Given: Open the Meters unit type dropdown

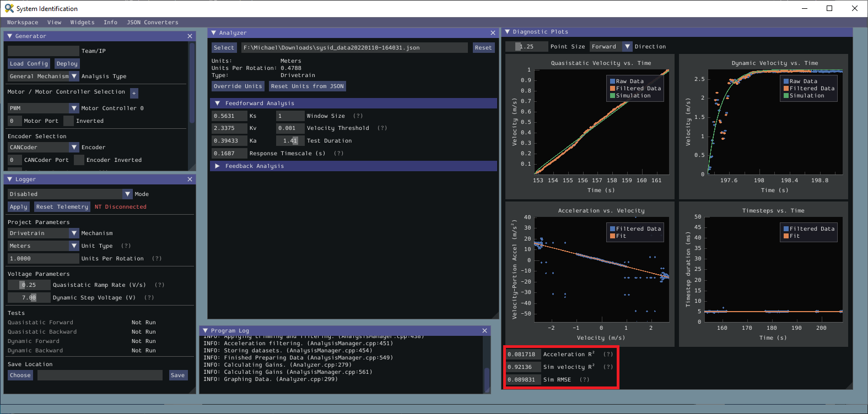Looking at the screenshot, I should (44, 246).
